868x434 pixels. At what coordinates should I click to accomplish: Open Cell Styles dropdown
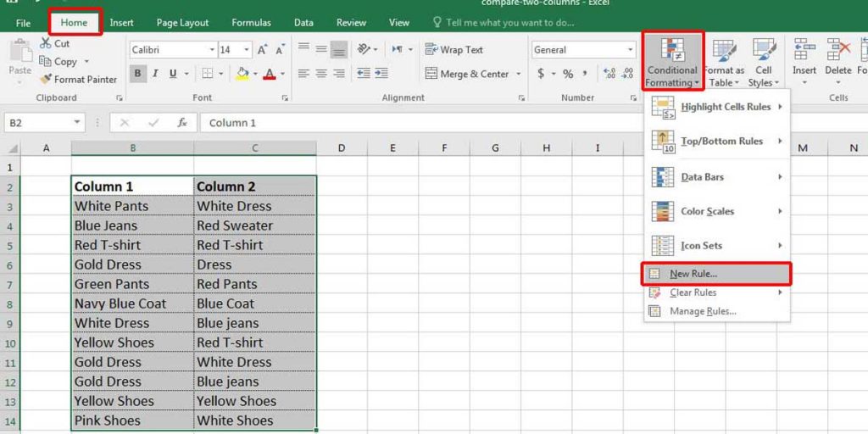pos(764,62)
